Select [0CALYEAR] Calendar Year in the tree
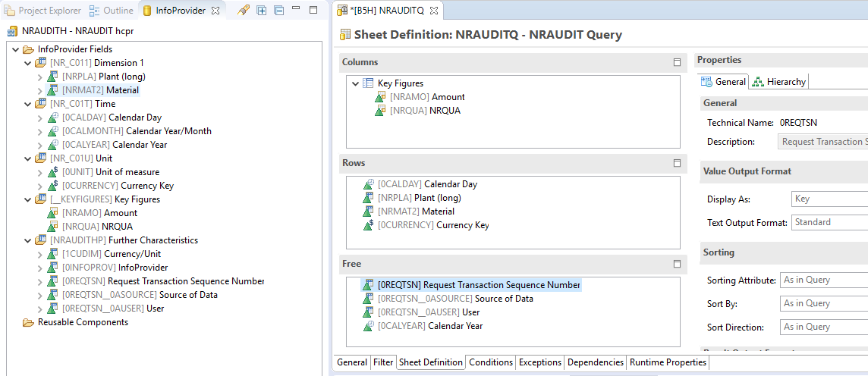Viewport: 868px width, 376px height. 115,145
